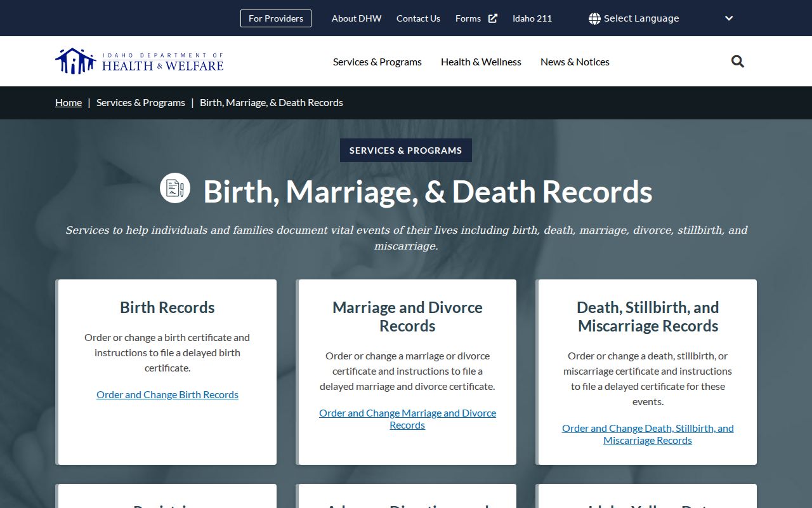Screen dimensions: 812x508
Task: Click Death, Stillbirth, and Miscarriage Records heading
Action: [x=648, y=316]
